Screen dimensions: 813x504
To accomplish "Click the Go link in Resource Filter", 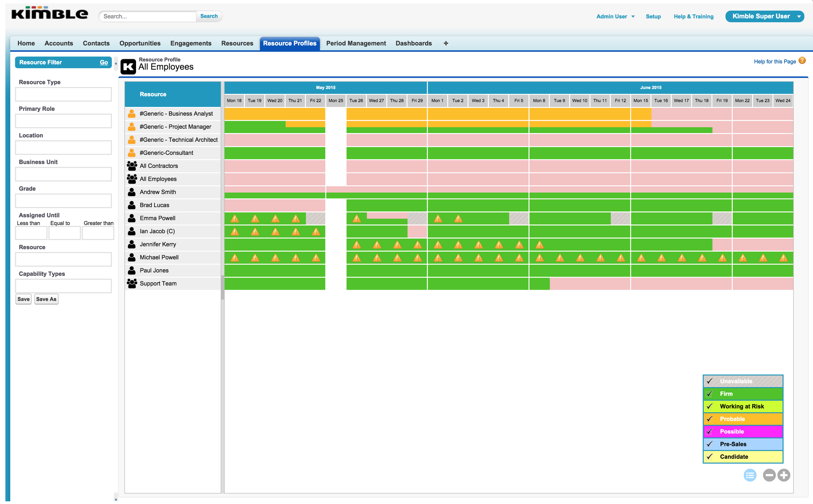I will (x=103, y=62).
